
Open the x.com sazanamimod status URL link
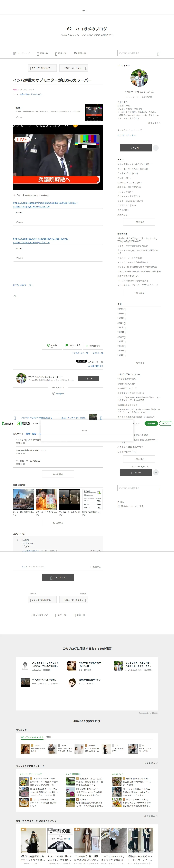point(45,205)
